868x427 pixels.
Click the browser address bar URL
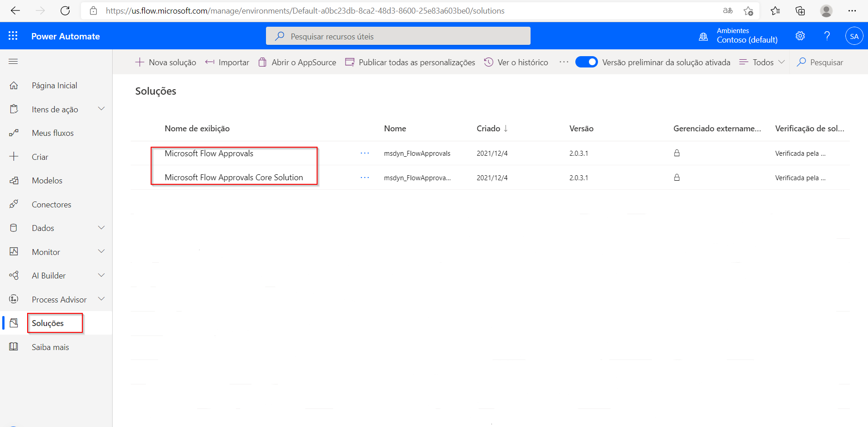click(305, 11)
